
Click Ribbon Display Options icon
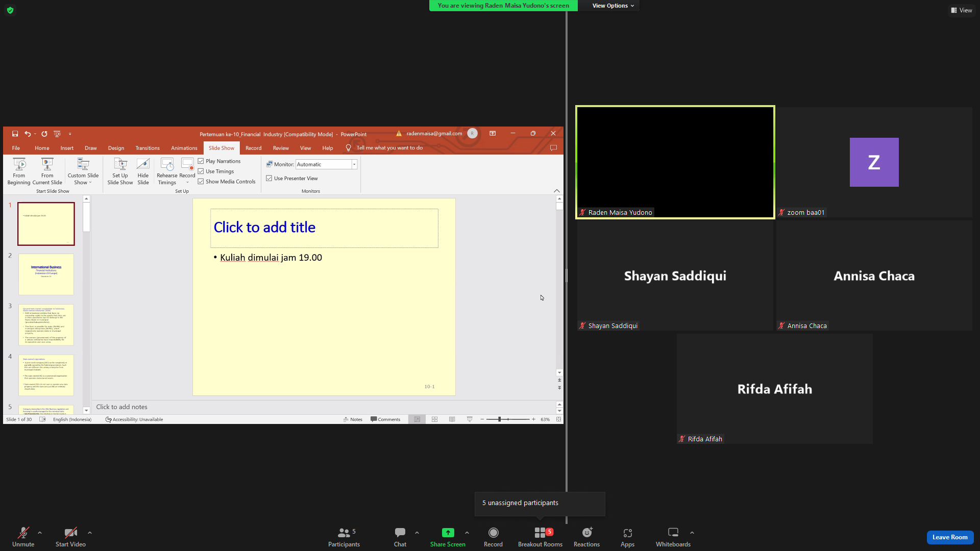point(493,134)
